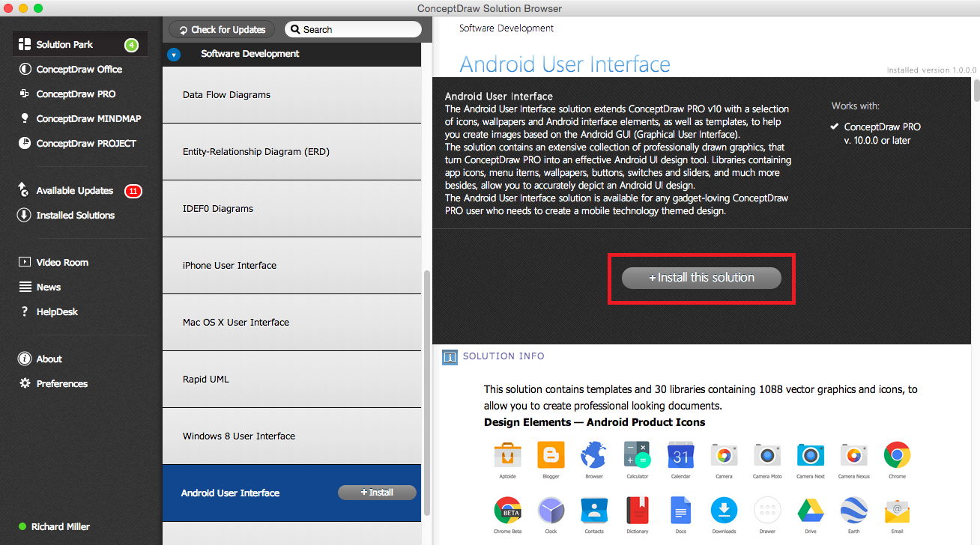
Task: Click the Chrome product icon
Action: click(x=897, y=454)
